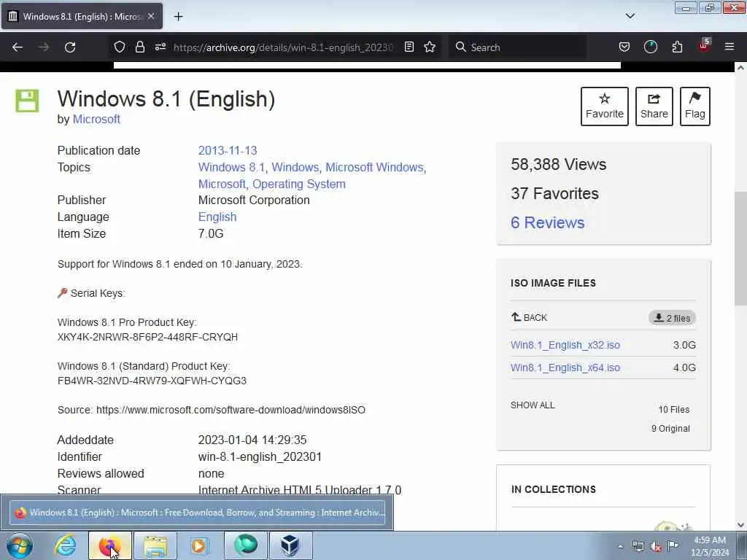Click the Firefox taskbar icon

pos(109,545)
